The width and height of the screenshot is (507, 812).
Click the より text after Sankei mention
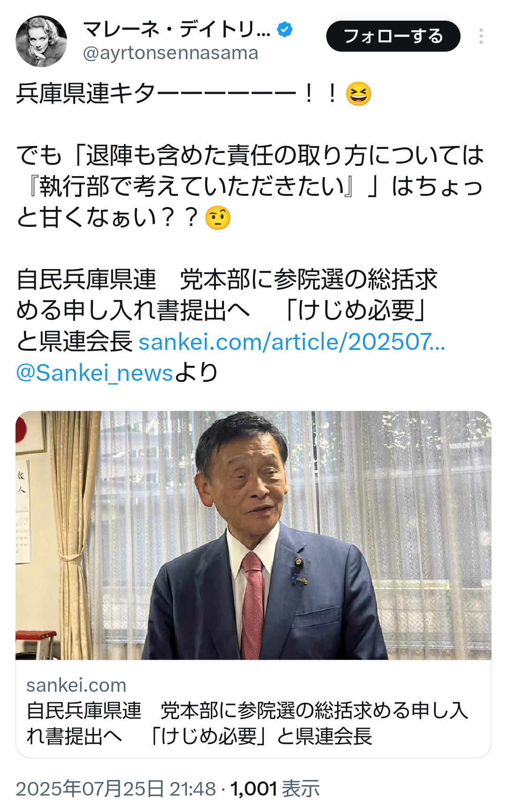point(196,373)
